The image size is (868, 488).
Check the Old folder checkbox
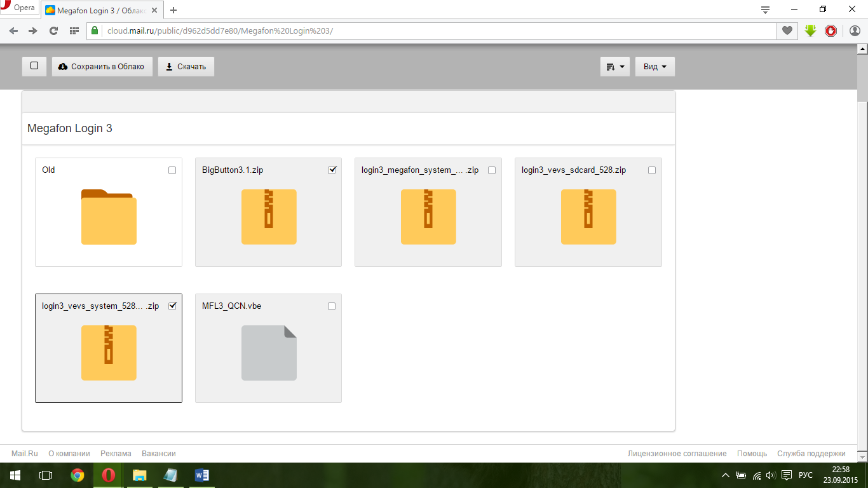172,170
